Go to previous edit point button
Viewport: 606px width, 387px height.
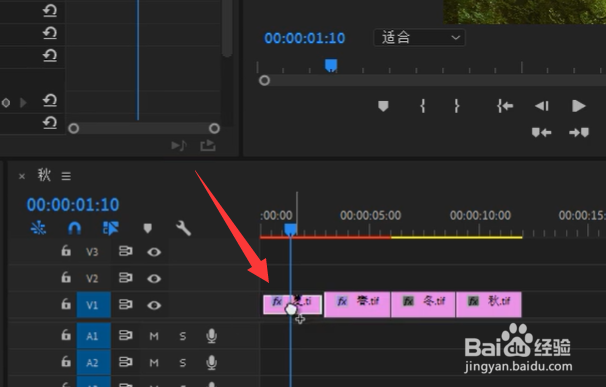click(x=541, y=133)
